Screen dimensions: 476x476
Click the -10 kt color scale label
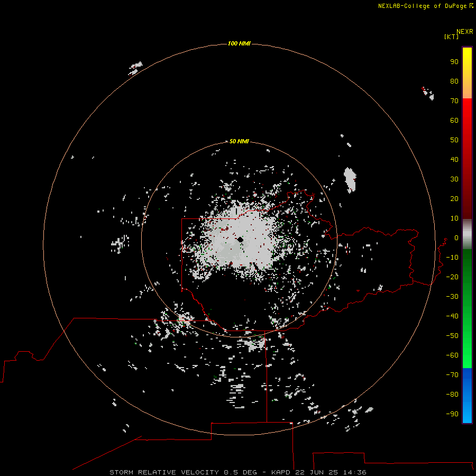tap(452, 258)
